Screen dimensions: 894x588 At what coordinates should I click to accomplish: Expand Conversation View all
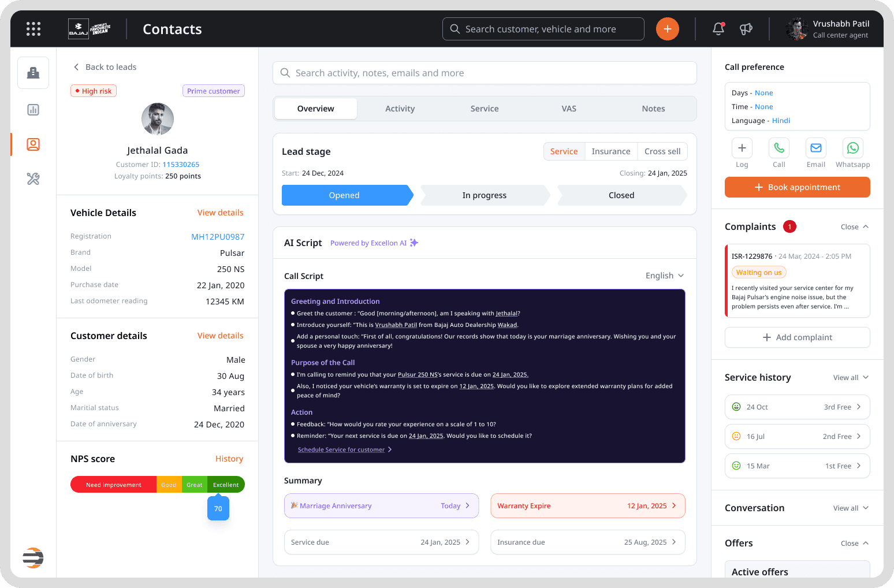[851, 508]
